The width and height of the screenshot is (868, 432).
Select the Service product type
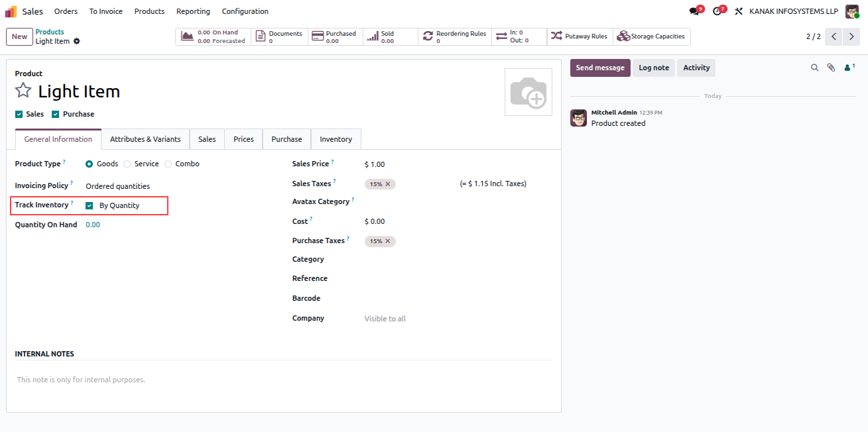(x=127, y=164)
